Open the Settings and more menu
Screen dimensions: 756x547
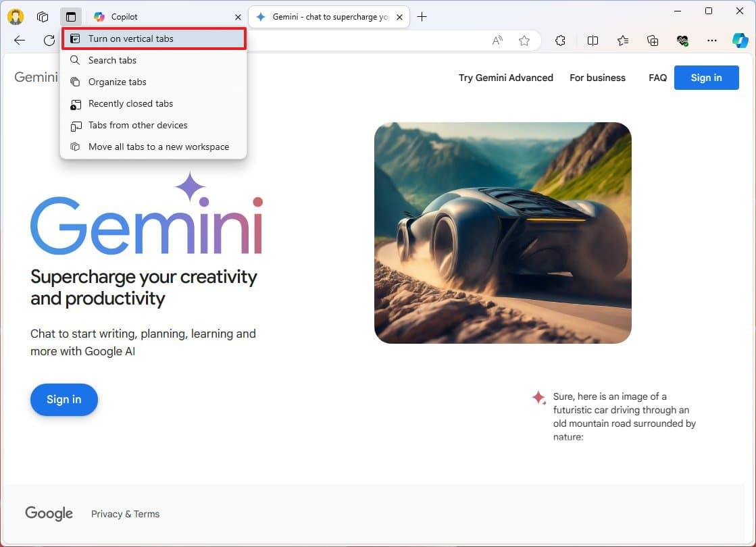(712, 41)
